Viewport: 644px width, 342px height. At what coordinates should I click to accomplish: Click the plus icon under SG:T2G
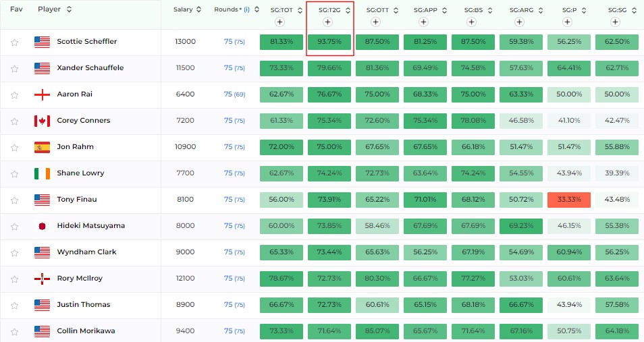click(x=327, y=22)
